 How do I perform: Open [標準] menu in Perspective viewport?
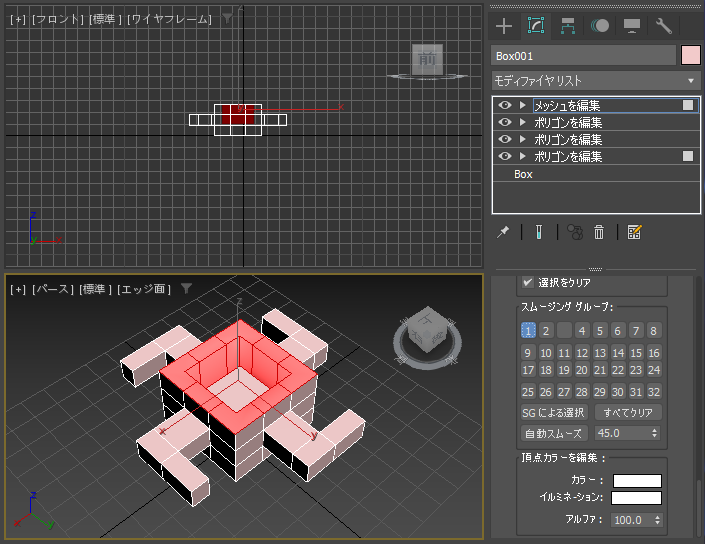[x=95, y=289]
